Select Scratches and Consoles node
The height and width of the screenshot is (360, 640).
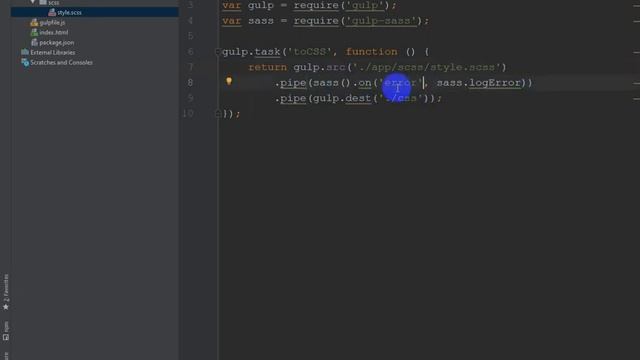pyautogui.click(x=61, y=62)
